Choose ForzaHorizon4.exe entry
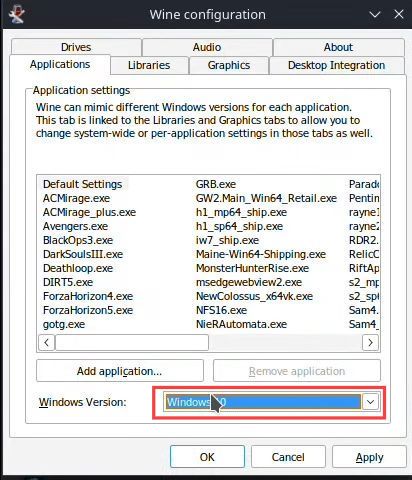The height and width of the screenshot is (480, 412). coord(88,296)
